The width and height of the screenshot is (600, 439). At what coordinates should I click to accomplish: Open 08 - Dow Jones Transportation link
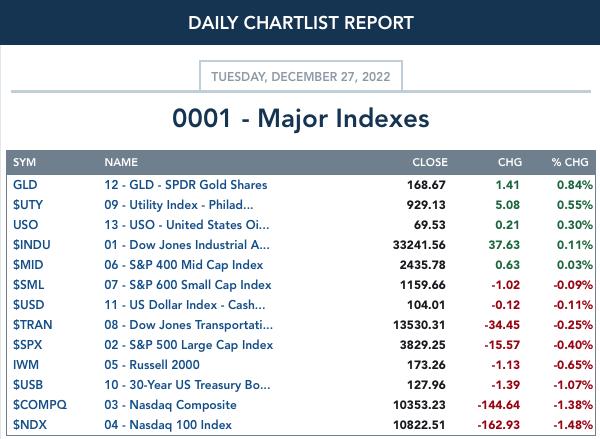[x=188, y=325]
